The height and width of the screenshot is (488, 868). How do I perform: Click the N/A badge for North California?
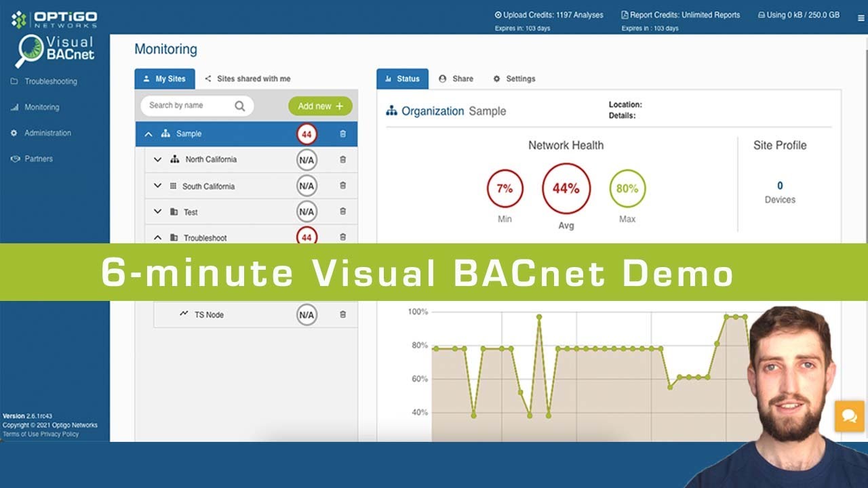(x=307, y=160)
